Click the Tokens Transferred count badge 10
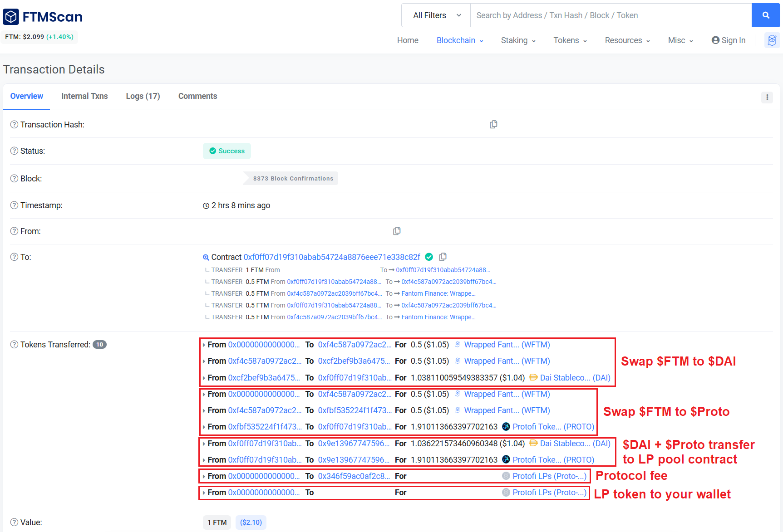Image resolution: width=783 pixels, height=532 pixels. pos(99,345)
